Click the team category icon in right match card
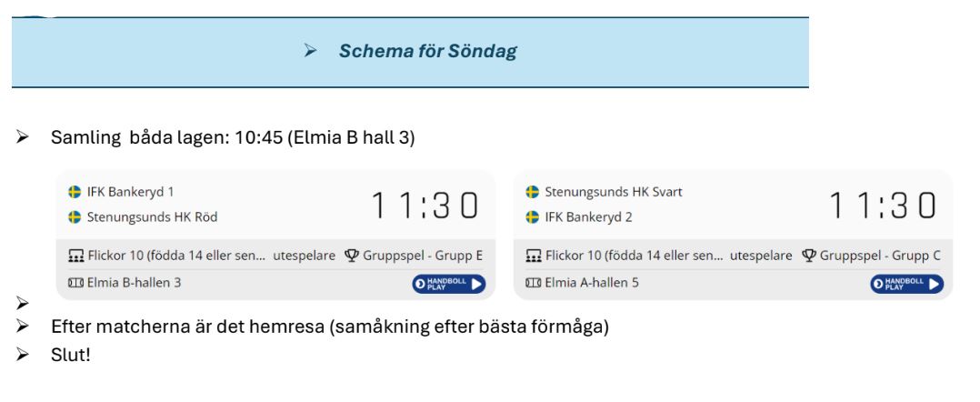 click(x=533, y=256)
